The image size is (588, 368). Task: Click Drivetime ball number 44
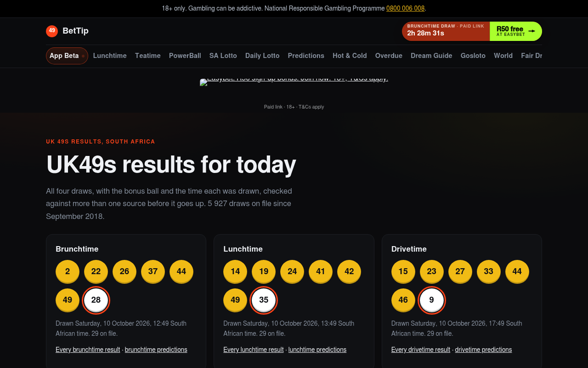pos(517,271)
